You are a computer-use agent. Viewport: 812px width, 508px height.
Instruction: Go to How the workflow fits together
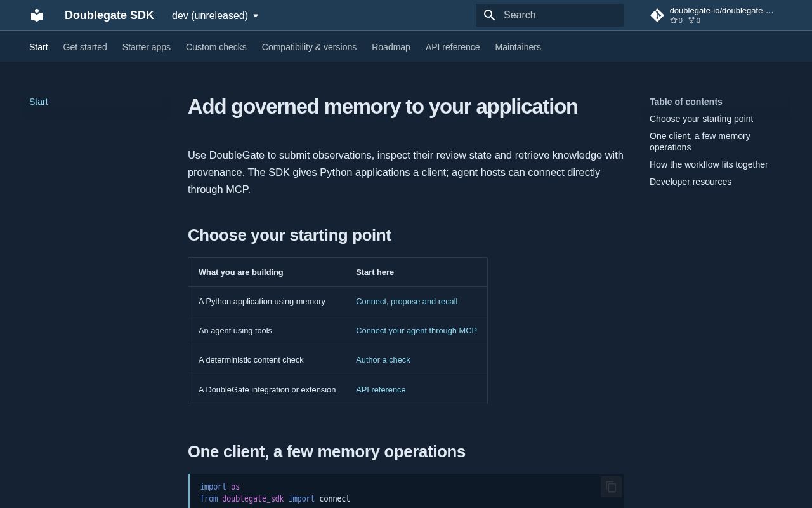pos(709,164)
